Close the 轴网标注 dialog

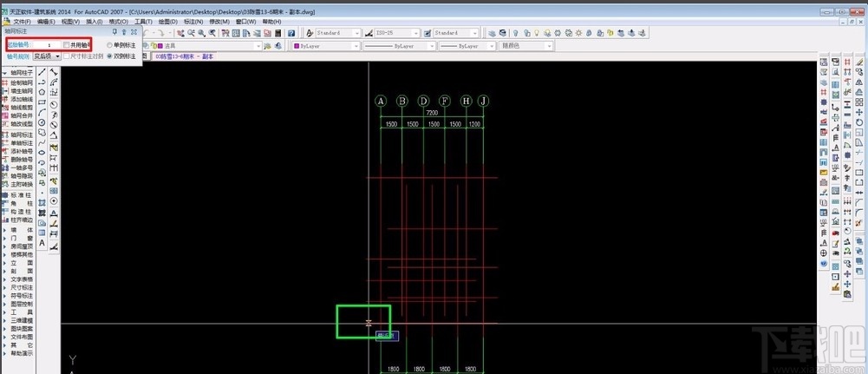pyautogui.click(x=134, y=31)
